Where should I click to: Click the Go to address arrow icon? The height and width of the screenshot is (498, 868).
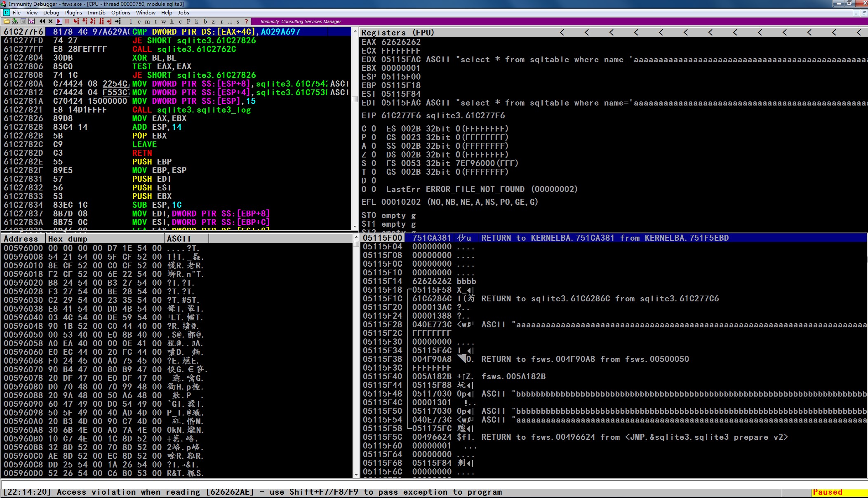pos(118,21)
